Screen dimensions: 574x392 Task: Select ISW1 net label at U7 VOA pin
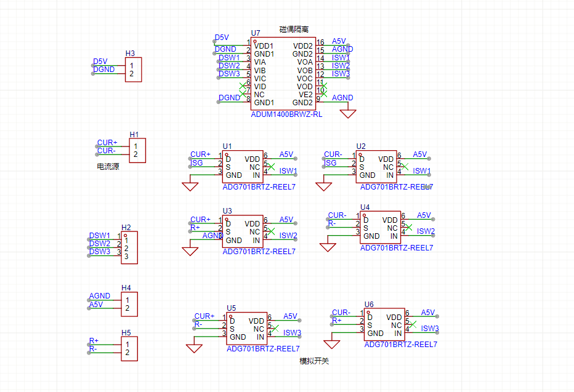click(x=341, y=58)
